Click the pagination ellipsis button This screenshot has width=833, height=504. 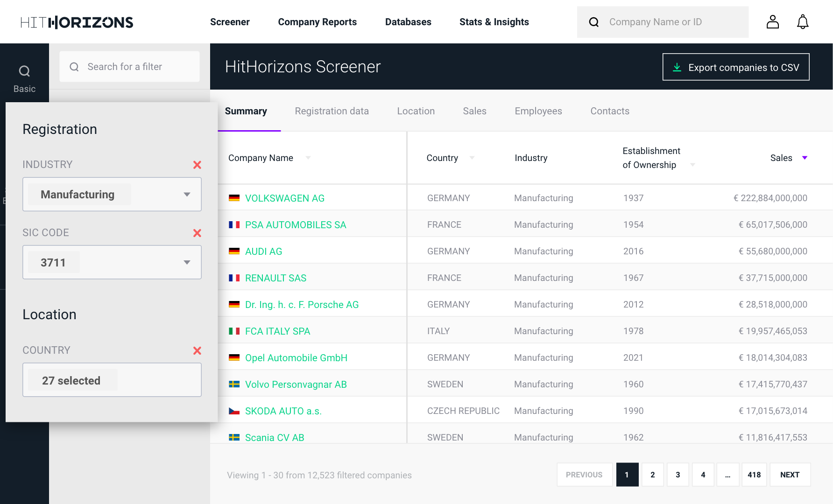click(x=728, y=475)
